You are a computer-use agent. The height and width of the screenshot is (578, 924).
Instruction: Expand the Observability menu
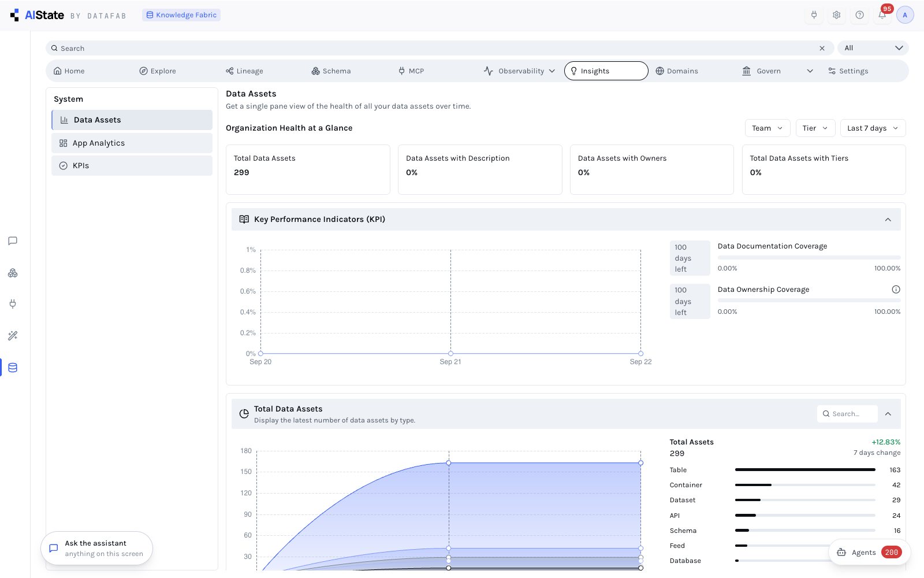519,71
